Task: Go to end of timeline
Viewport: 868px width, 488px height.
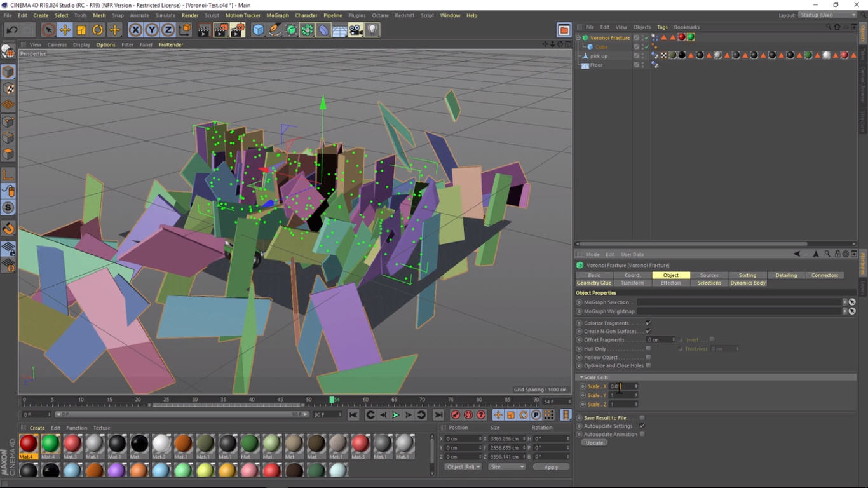Action: coord(438,415)
